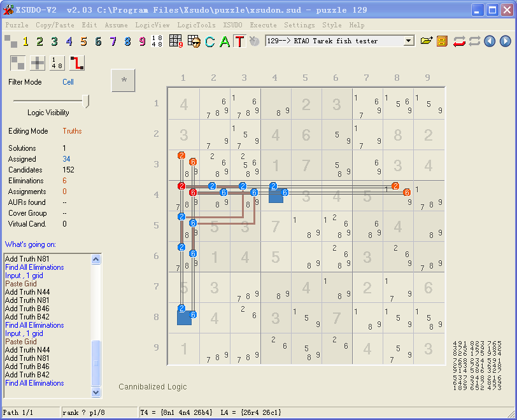Toggle the red link-line mode button

[x=77, y=62]
